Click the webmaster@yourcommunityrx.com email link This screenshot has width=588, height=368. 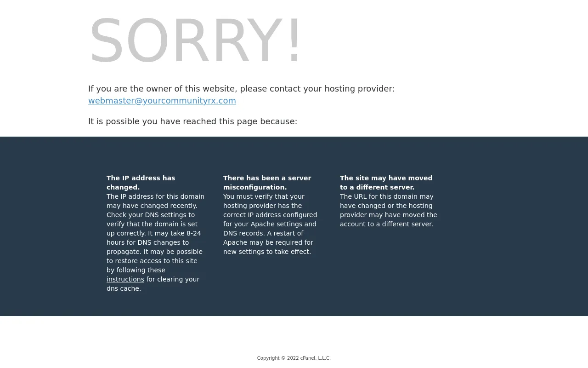click(x=162, y=101)
